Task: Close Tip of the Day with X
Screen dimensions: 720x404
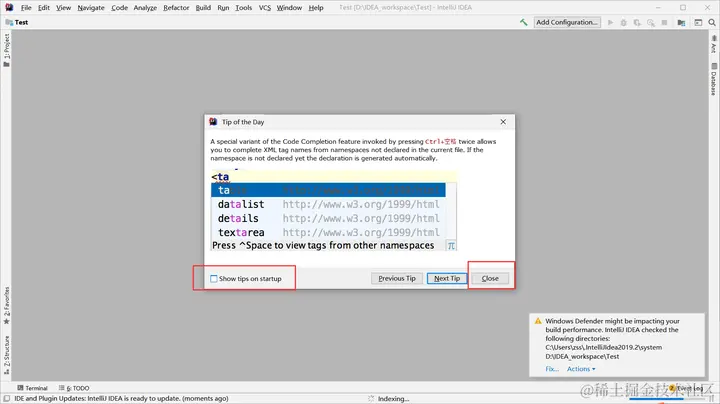Action: point(503,122)
